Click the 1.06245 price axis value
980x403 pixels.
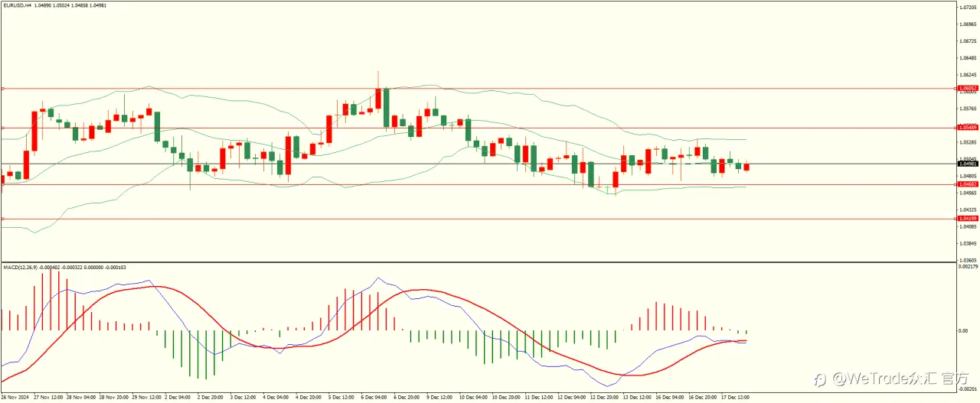[x=968, y=75]
